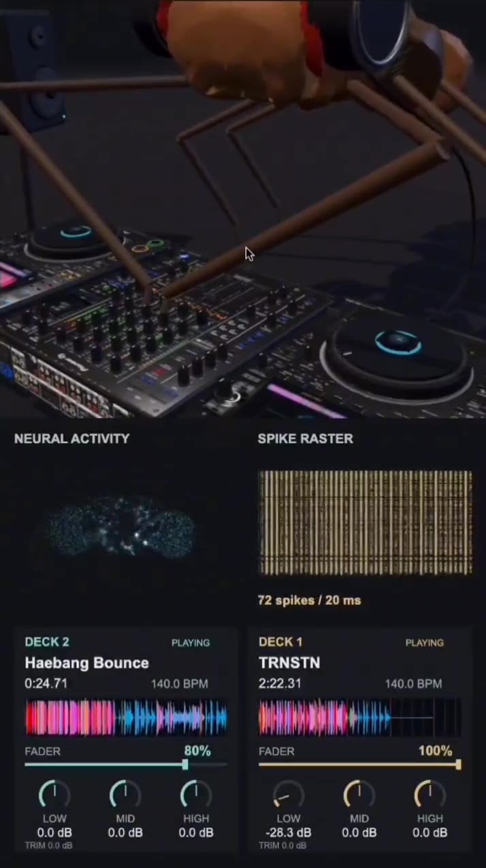The image size is (486, 868).
Task: Click the Deck 1 LOW -28.3 dB value
Action: point(289,833)
